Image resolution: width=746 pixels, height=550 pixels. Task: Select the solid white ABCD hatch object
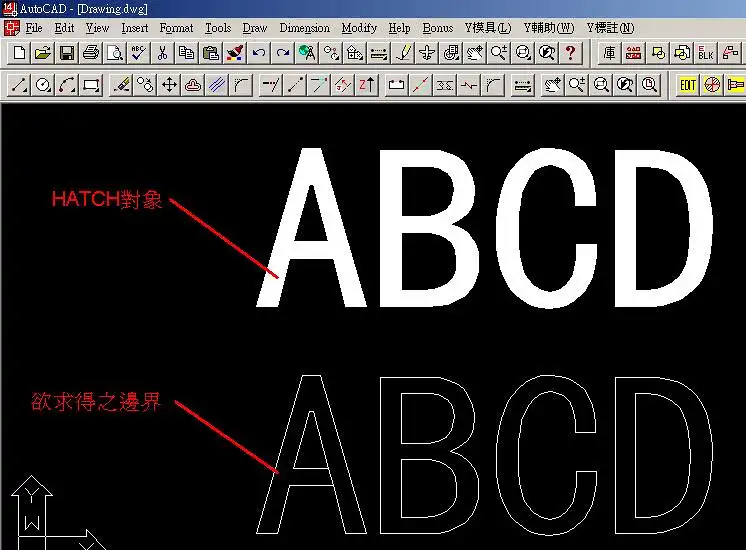click(484, 228)
